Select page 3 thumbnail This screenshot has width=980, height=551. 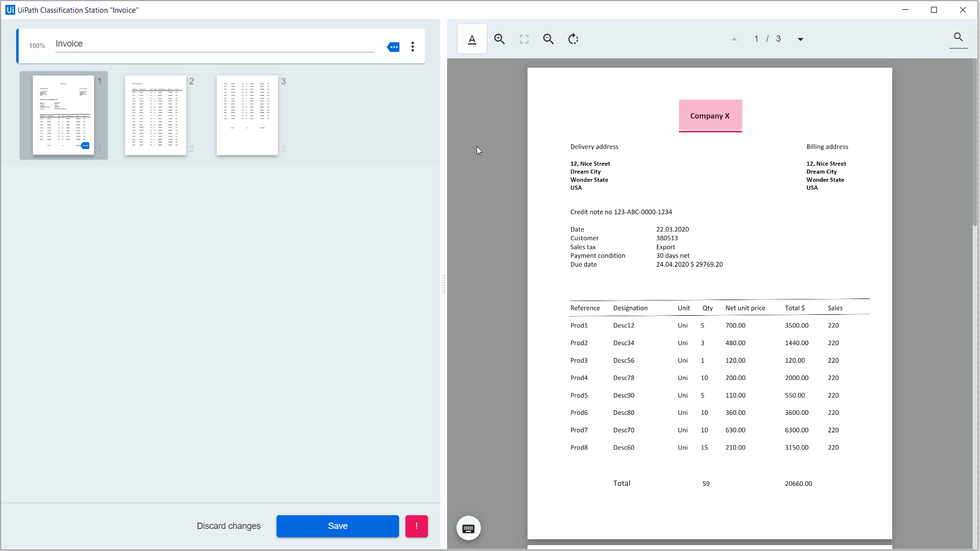[x=247, y=115]
